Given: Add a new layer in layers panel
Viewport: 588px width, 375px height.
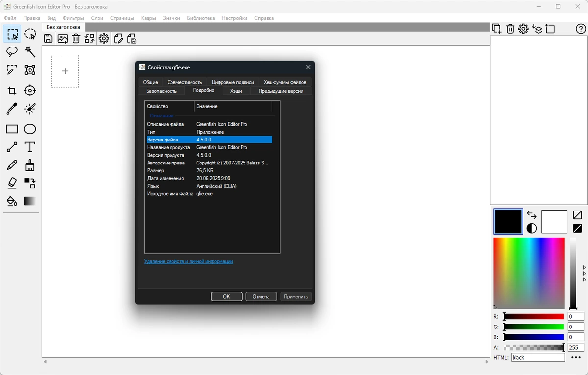Looking at the screenshot, I should 497,29.
